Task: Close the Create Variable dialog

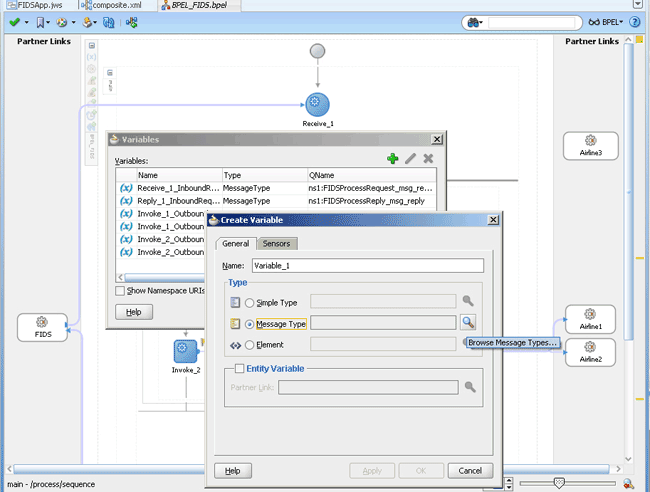Action: [493, 220]
